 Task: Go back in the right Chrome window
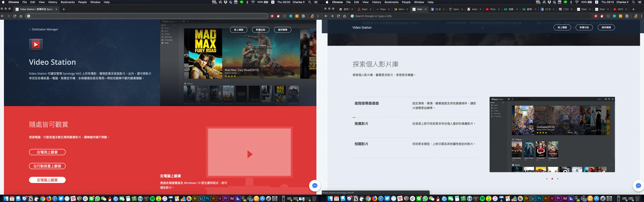(x=326, y=16)
